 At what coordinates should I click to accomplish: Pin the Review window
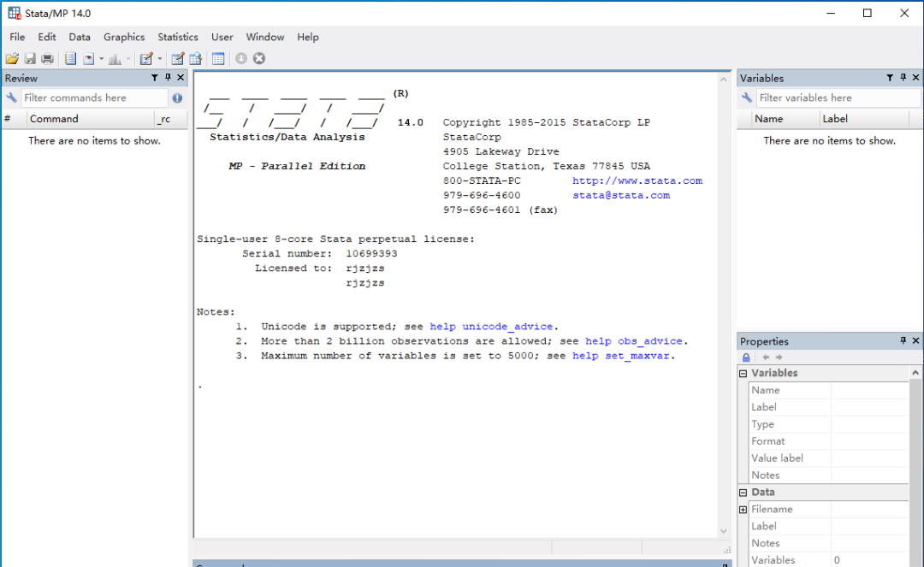[x=169, y=77]
